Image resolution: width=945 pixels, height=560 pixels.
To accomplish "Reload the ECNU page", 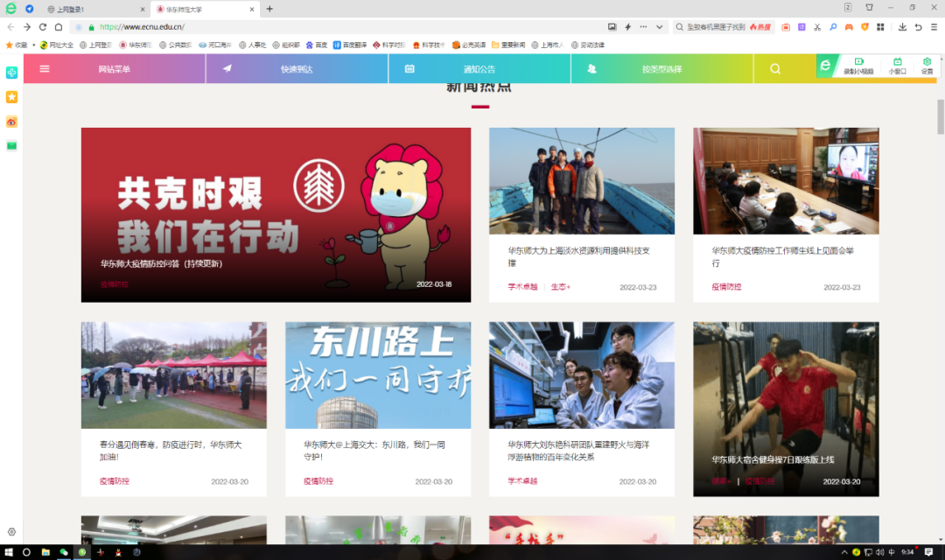I will 43,26.
